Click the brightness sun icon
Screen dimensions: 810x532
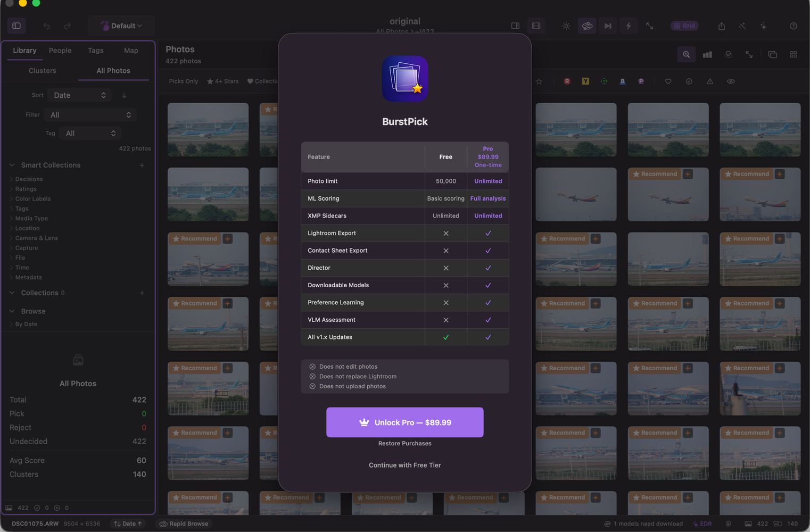pyautogui.click(x=566, y=26)
